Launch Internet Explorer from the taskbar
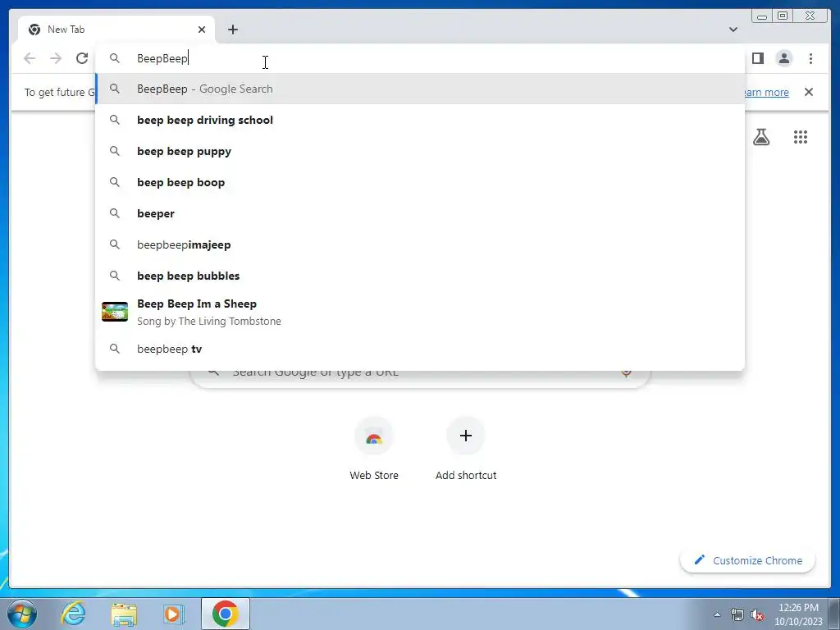Image resolution: width=840 pixels, height=630 pixels. [73, 614]
